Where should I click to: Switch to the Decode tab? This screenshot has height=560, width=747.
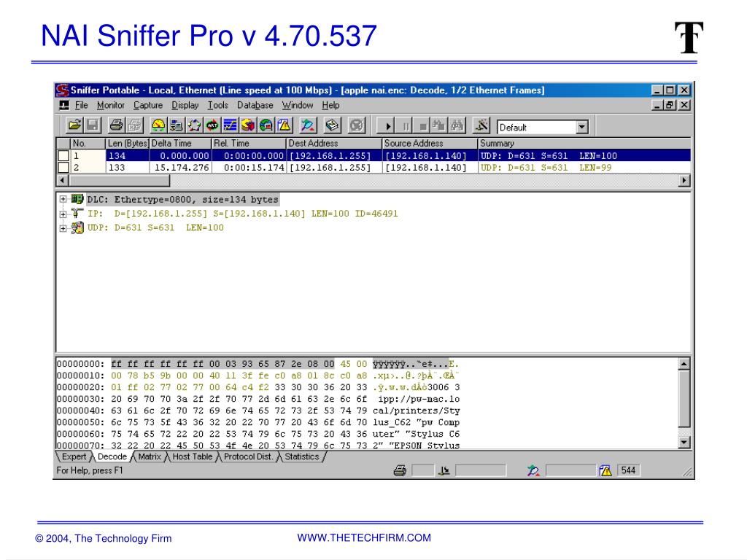112,456
